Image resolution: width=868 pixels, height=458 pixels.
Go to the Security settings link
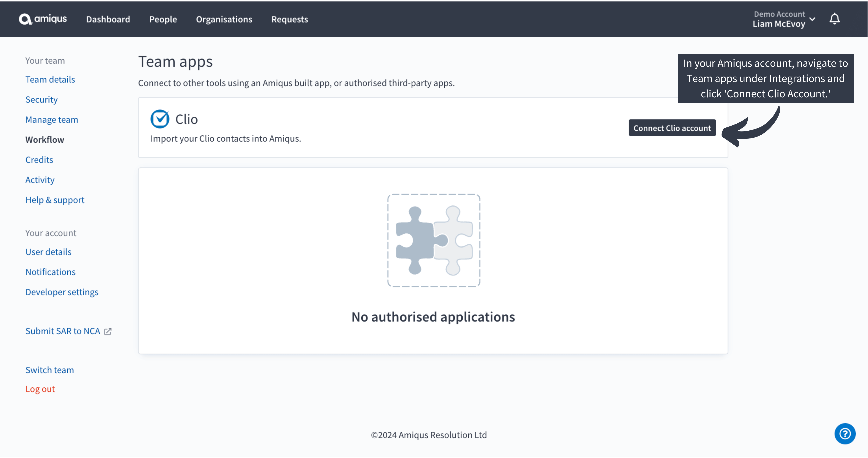coord(42,99)
